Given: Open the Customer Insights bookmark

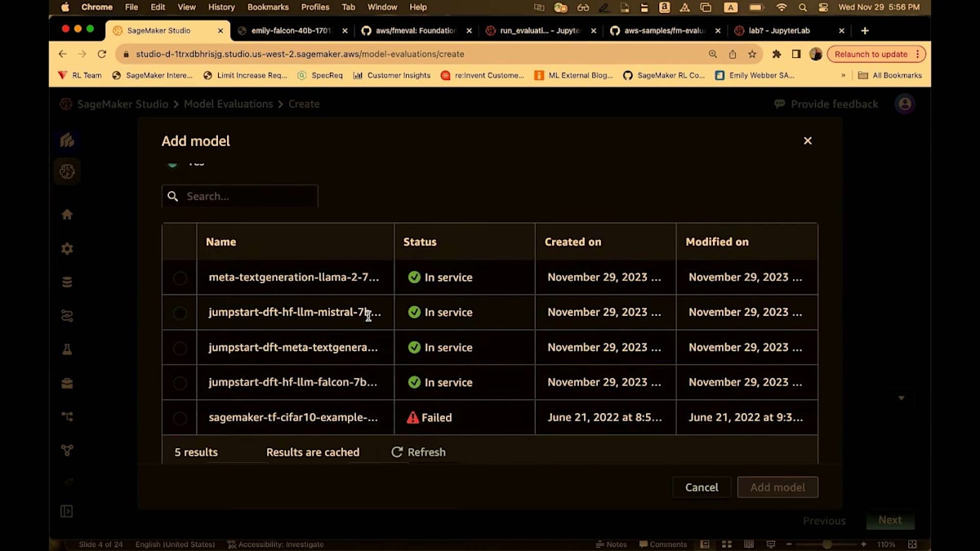Looking at the screenshot, I should [391, 75].
